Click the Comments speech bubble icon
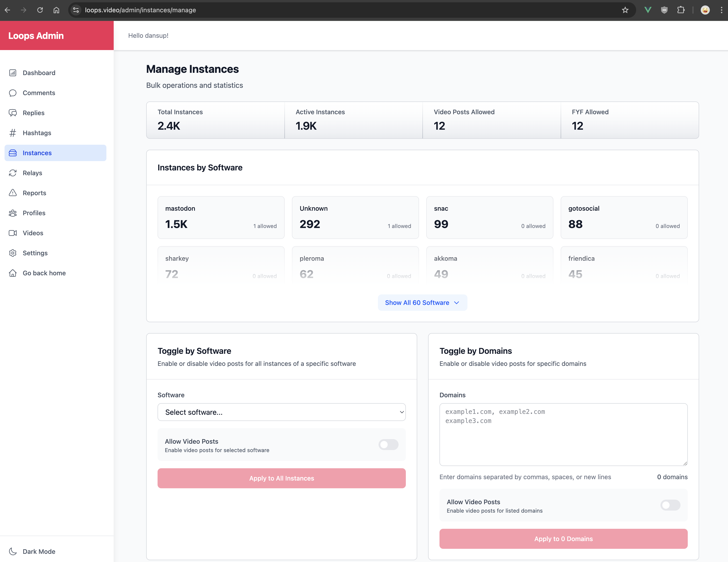Viewport: 728px width, 562px height. point(13,93)
